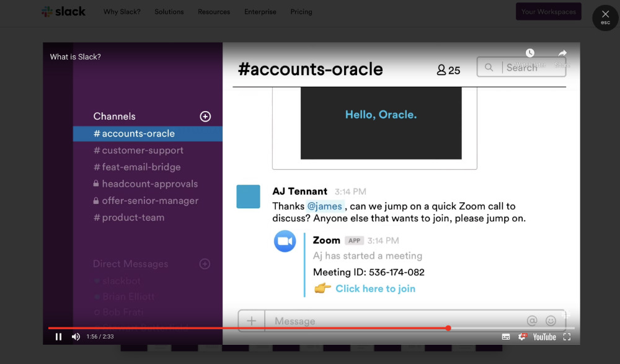
Task: Click the 1:56 / 2:33 time display
Action: 100,337
